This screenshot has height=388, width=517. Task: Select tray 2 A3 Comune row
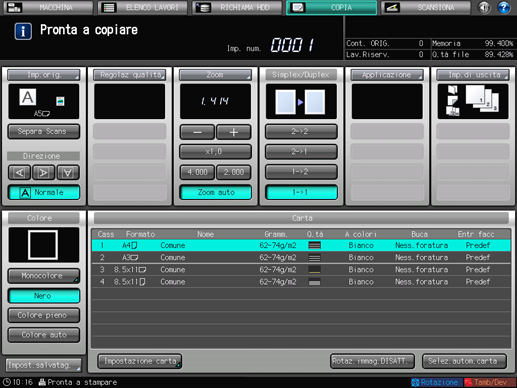(301, 257)
